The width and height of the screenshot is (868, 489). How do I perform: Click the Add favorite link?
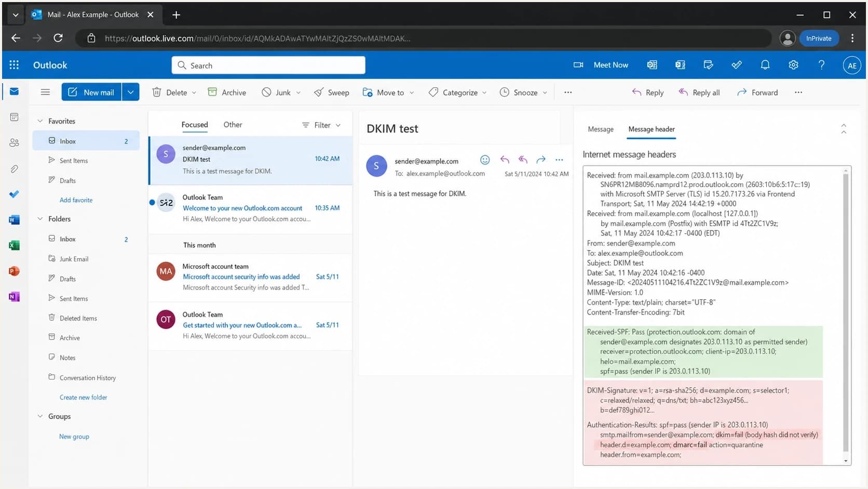point(76,200)
